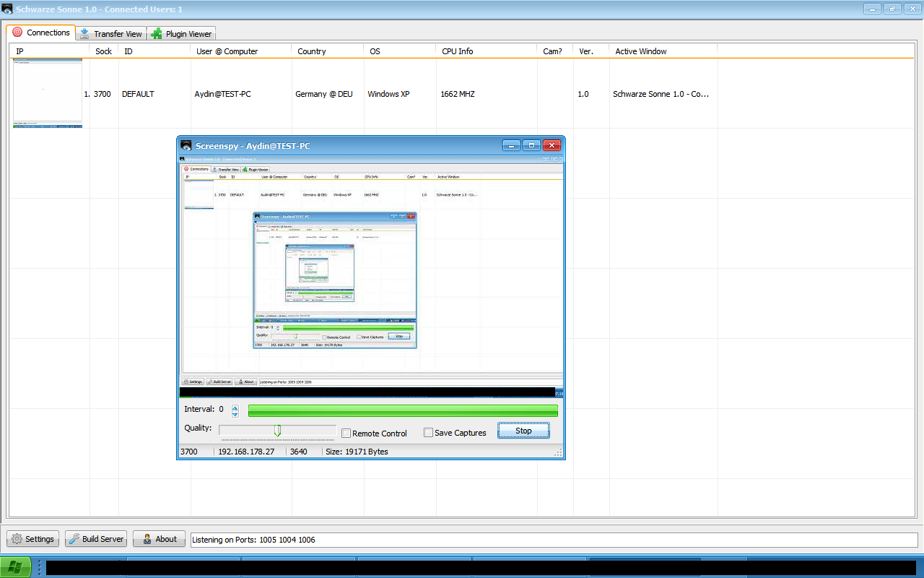This screenshot has width=924, height=578.
Task: Click the 3640 status bar entry
Action: pos(298,452)
